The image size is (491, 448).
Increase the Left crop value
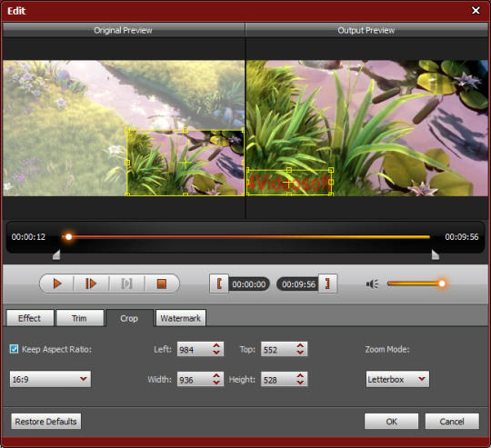tap(216, 345)
